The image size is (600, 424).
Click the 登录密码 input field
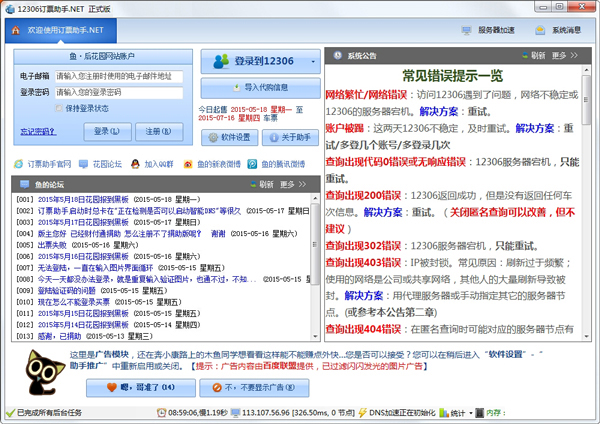pos(119,93)
